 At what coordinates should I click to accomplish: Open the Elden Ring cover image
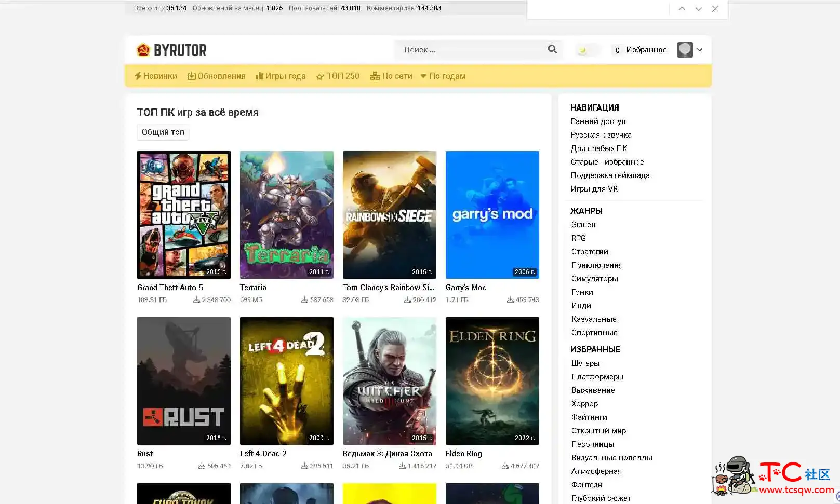coord(492,381)
